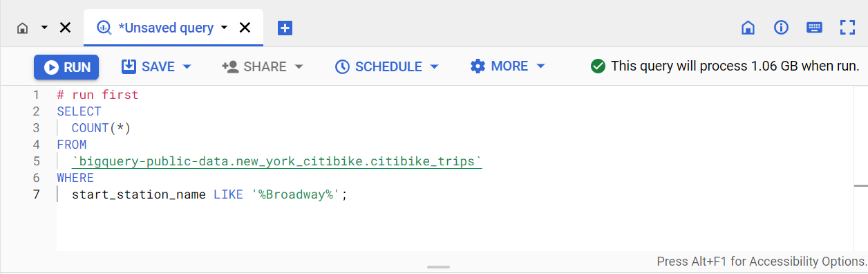Expand the SAVE dropdown arrow
This screenshot has width=868, height=274.
(187, 67)
